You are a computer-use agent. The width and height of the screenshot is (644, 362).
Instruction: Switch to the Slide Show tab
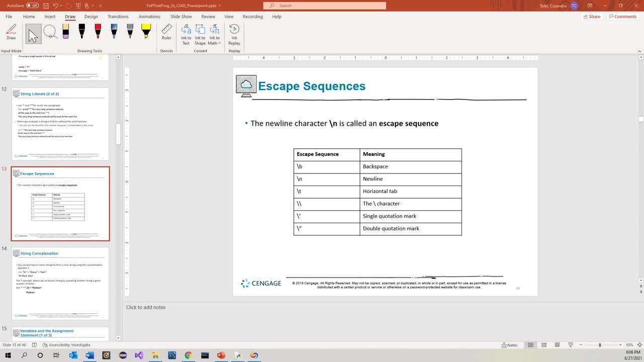tap(181, 17)
